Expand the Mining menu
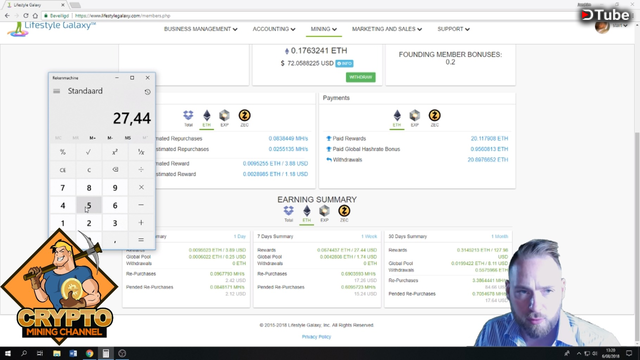This screenshot has width=640, height=360. [324, 29]
